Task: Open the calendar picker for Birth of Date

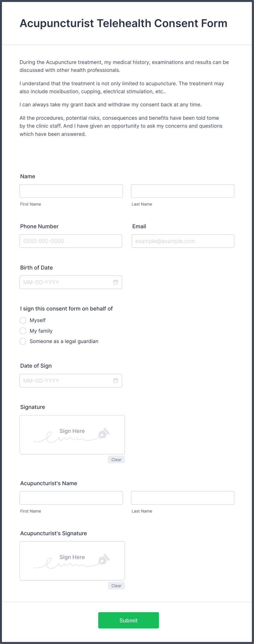Action: pyautogui.click(x=116, y=282)
